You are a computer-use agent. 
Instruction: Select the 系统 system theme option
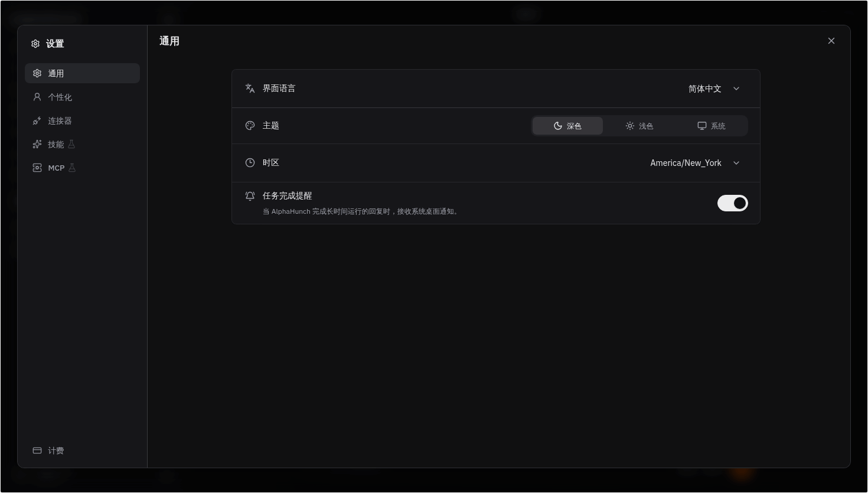pyautogui.click(x=712, y=126)
